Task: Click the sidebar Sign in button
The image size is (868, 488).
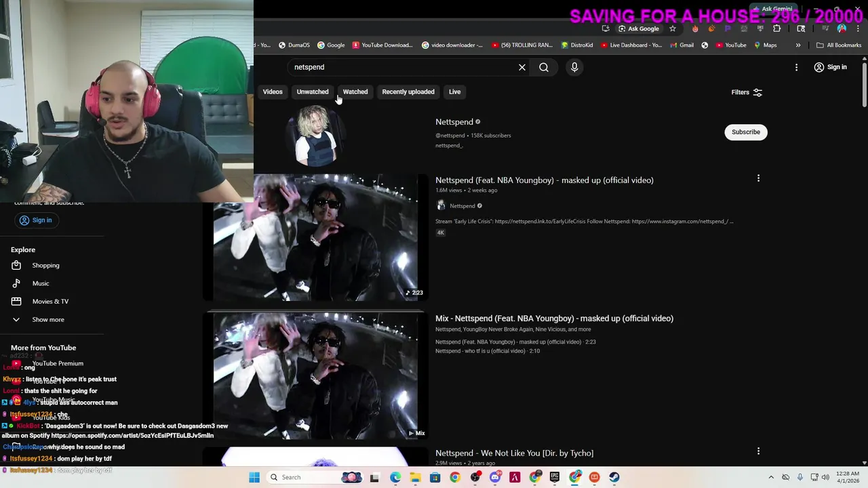Action: [x=35, y=220]
